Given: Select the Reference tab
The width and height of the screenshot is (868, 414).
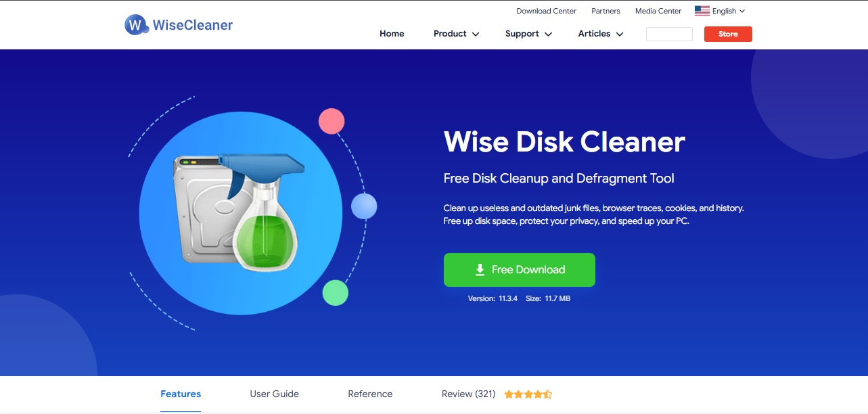Looking at the screenshot, I should coord(370,394).
